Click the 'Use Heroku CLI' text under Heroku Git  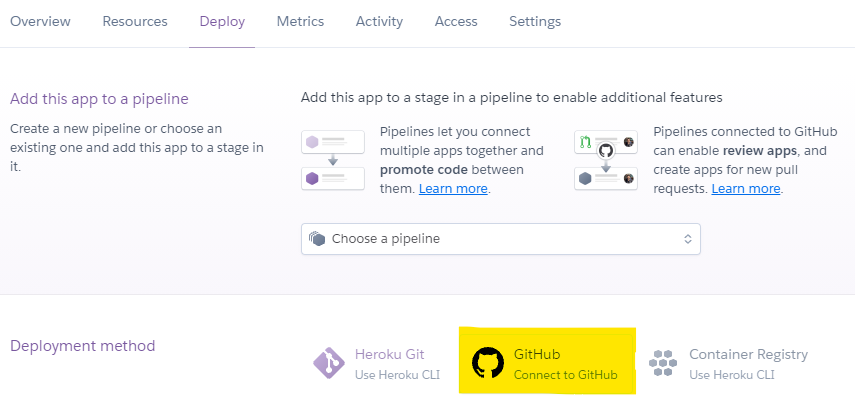click(397, 375)
